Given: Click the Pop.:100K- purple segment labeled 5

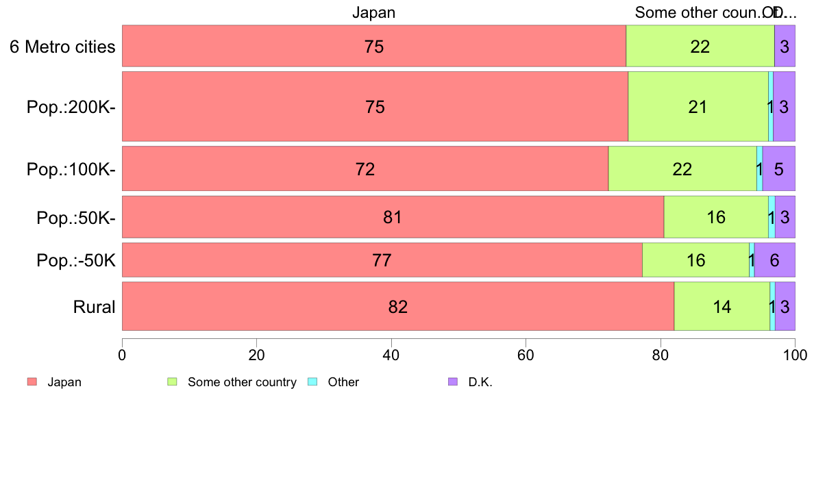Looking at the screenshot, I should (x=778, y=168).
